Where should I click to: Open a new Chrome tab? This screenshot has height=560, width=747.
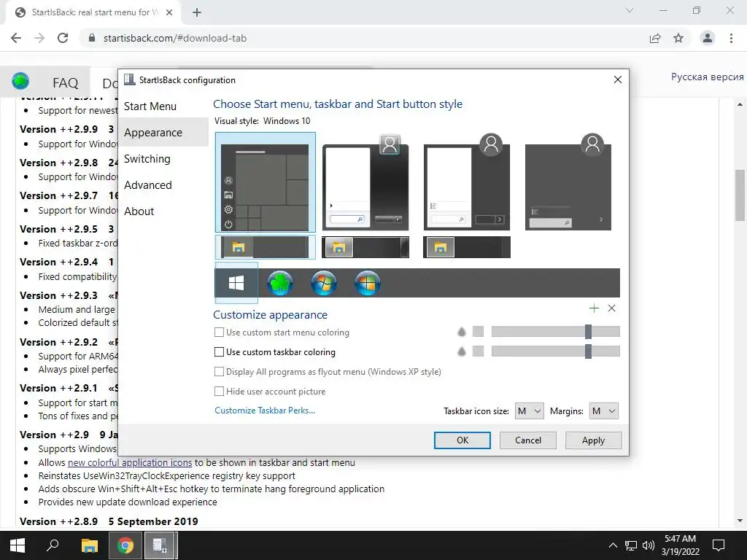(x=197, y=12)
